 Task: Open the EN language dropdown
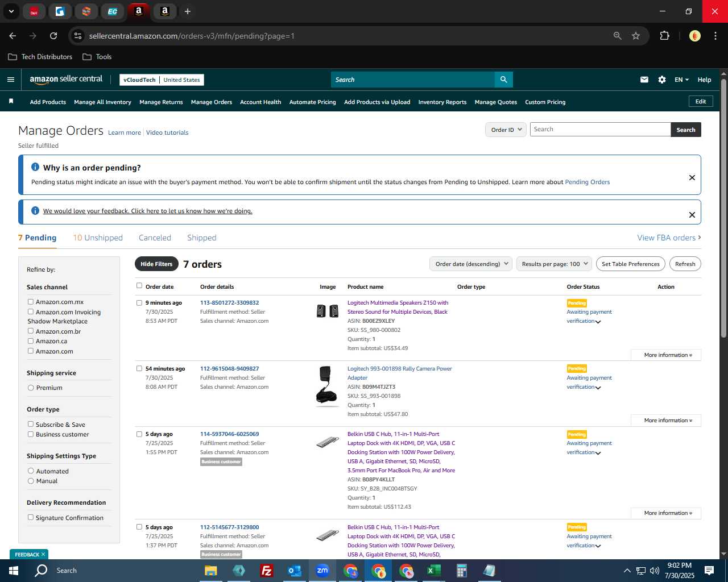[681, 80]
